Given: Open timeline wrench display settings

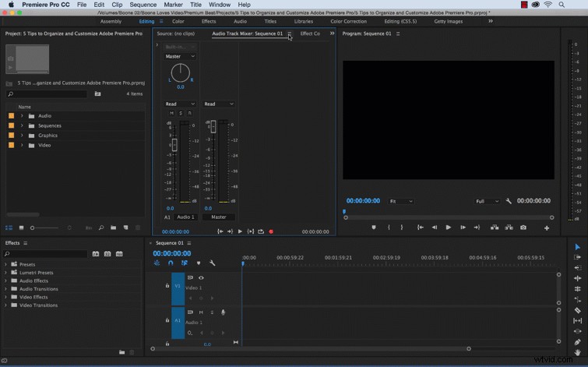Looking at the screenshot, I should pyautogui.click(x=213, y=263).
